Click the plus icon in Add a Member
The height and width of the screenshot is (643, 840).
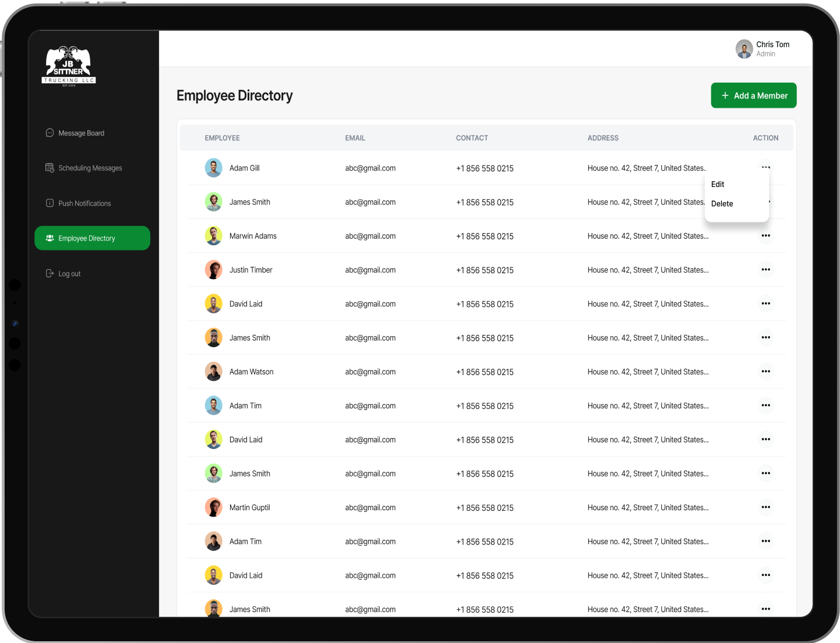coord(725,96)
